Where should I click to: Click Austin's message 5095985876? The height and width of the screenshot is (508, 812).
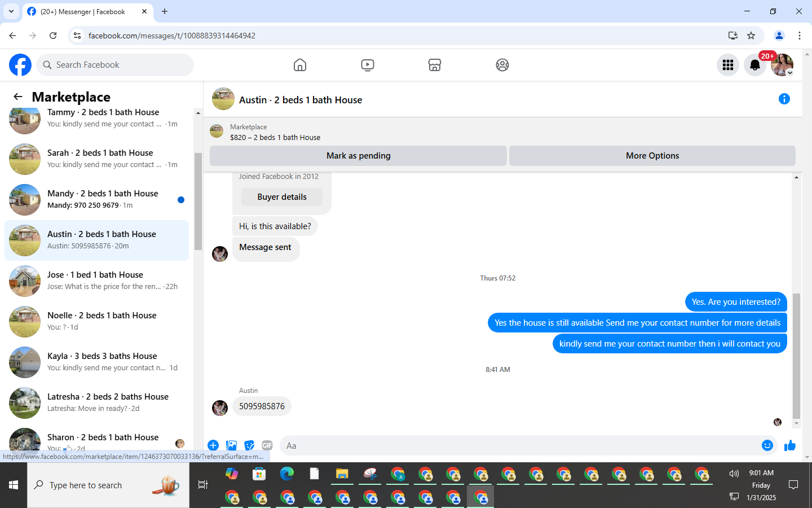tap(262, 406)
